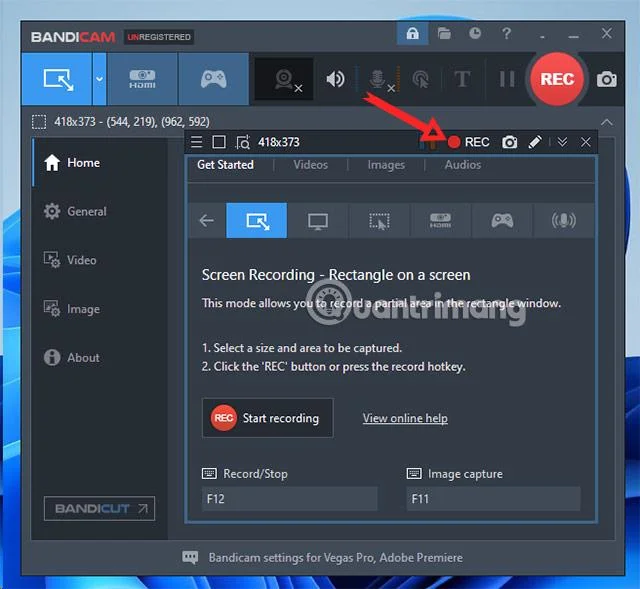Select the game recording mode tile

[x=502, y=220]
